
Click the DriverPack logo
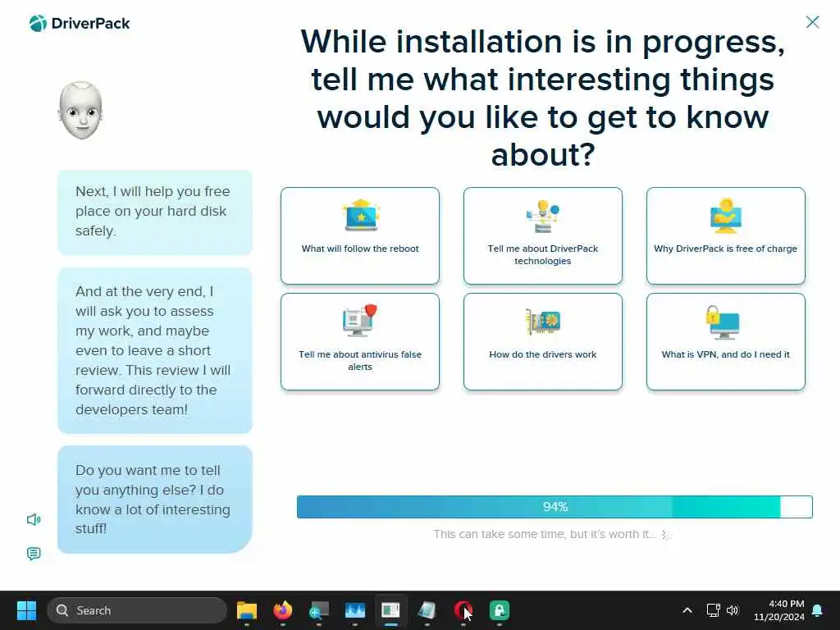pos(80,24)
